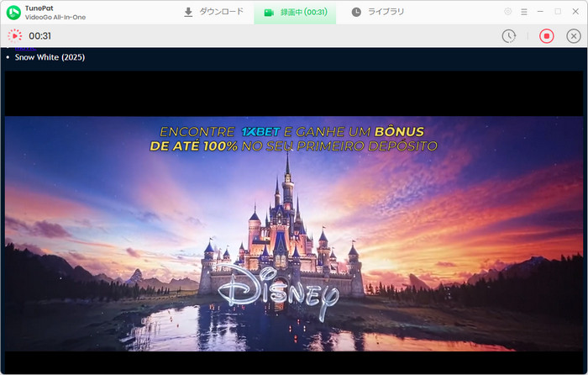Close the TunePat window

[x=575, y=12]
